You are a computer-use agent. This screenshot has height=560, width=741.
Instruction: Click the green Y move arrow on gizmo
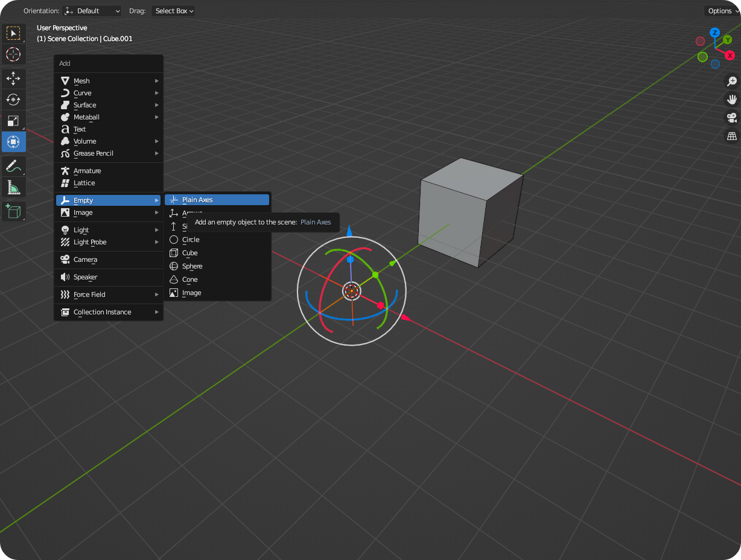[x=393, y=263]
